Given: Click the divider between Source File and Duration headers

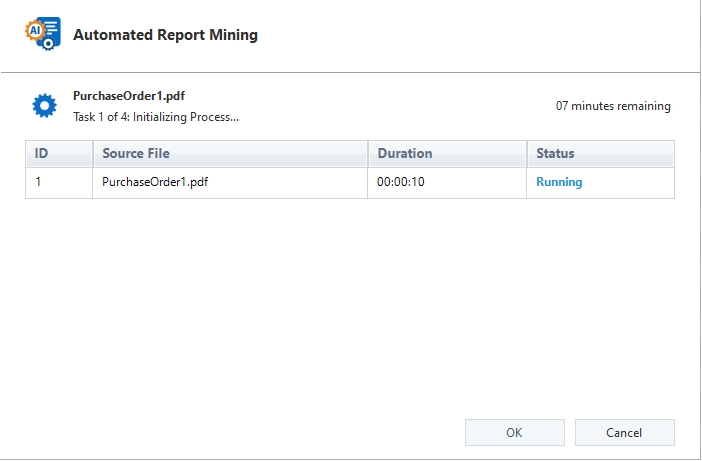Looking at the screenshot, I should (x=368, y=154).
